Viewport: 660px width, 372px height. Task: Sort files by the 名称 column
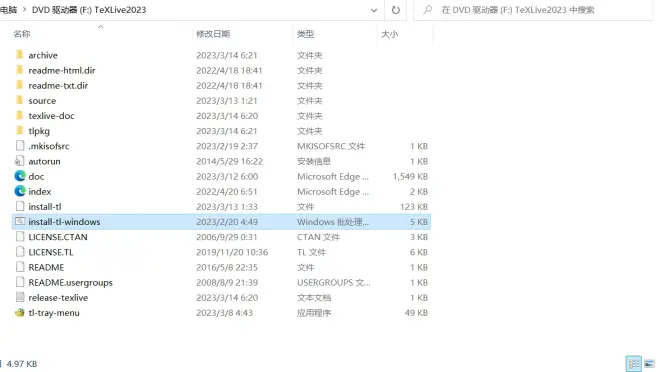point(22,34)
